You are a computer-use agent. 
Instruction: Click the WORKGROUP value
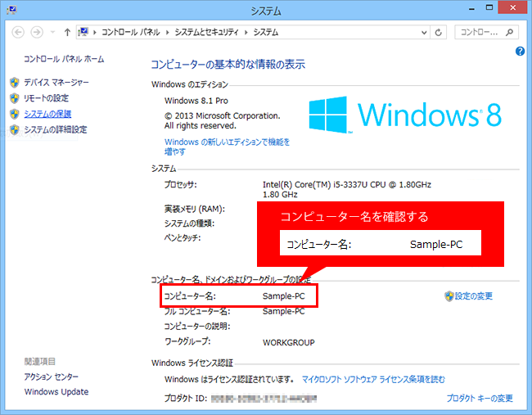click(288, 343)
